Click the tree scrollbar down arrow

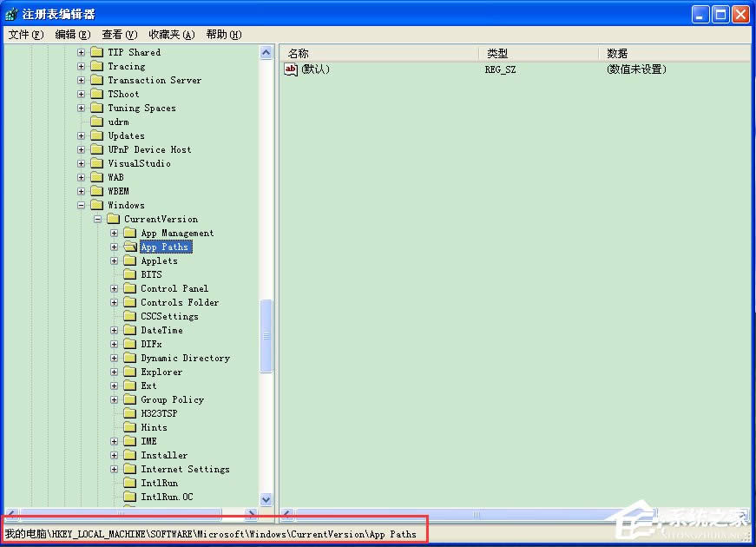click(267, 500)
